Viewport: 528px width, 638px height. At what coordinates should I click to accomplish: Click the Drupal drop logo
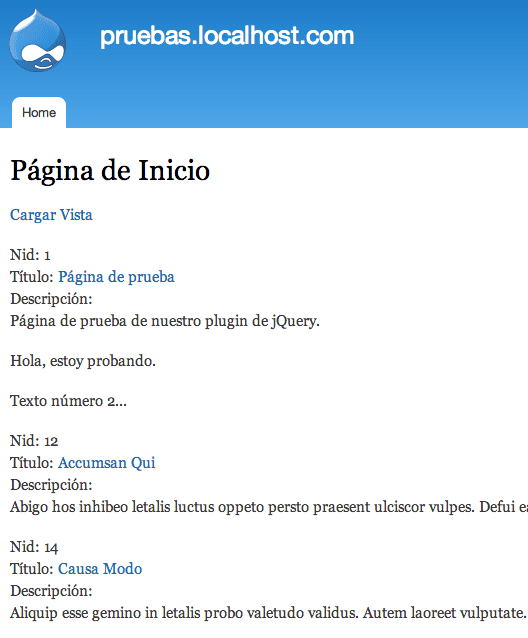[x=37, y=40]
